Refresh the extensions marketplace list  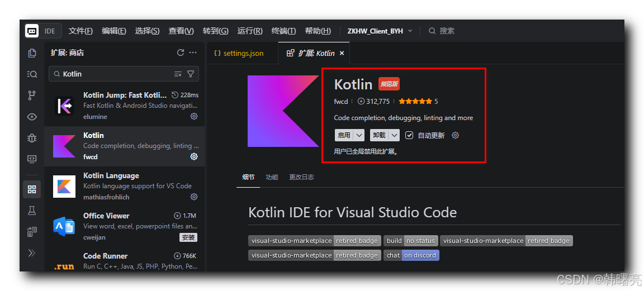181,53
